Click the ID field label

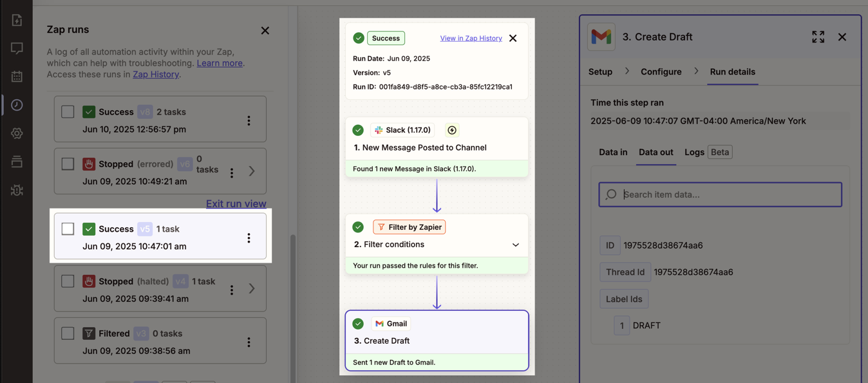(x=610, y=245)
